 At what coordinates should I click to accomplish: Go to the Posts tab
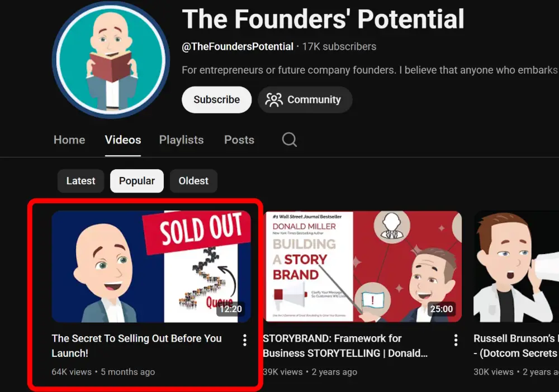pyautogui.click(x=239, y=140)
